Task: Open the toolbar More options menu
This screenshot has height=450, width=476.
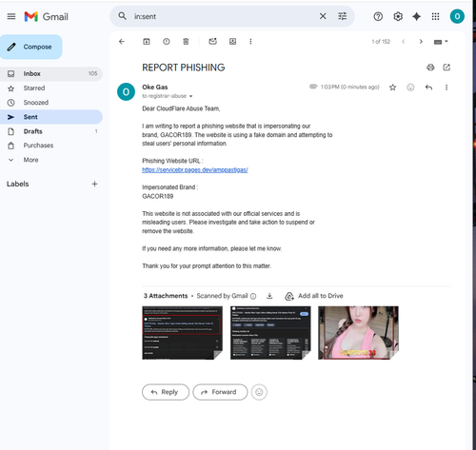Action: coord(250,42)
